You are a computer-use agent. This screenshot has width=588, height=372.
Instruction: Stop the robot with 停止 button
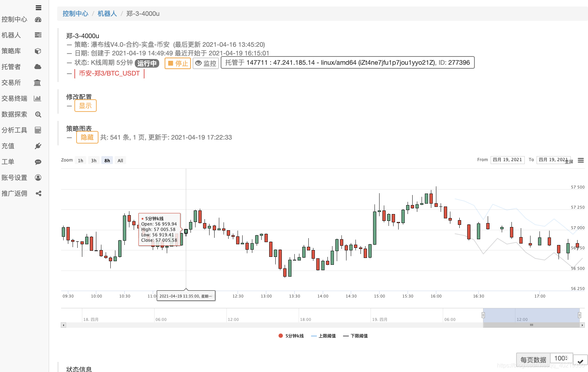[x=178, y=63]
